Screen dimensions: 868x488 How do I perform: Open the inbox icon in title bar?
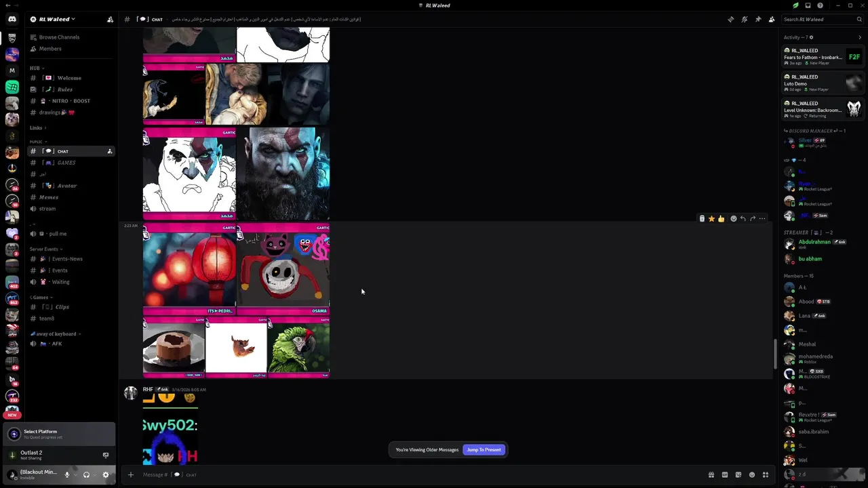[808, 5]
